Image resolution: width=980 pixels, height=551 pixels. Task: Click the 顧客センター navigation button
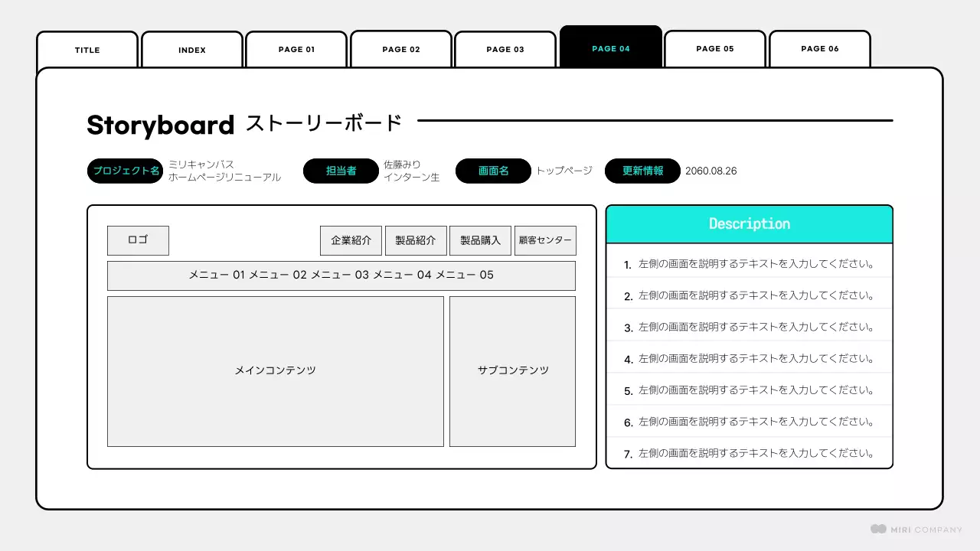click(545, 240)
